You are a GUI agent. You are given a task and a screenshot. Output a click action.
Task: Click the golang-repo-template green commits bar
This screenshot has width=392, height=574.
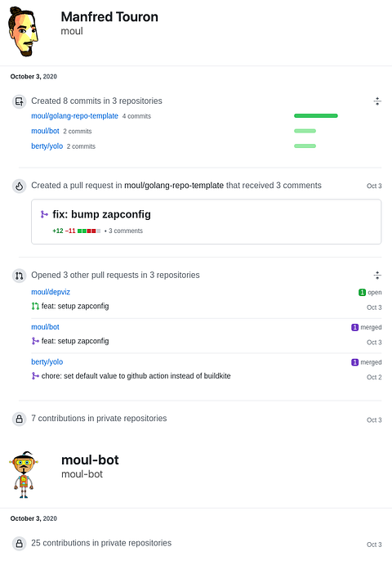click(316, 116)
